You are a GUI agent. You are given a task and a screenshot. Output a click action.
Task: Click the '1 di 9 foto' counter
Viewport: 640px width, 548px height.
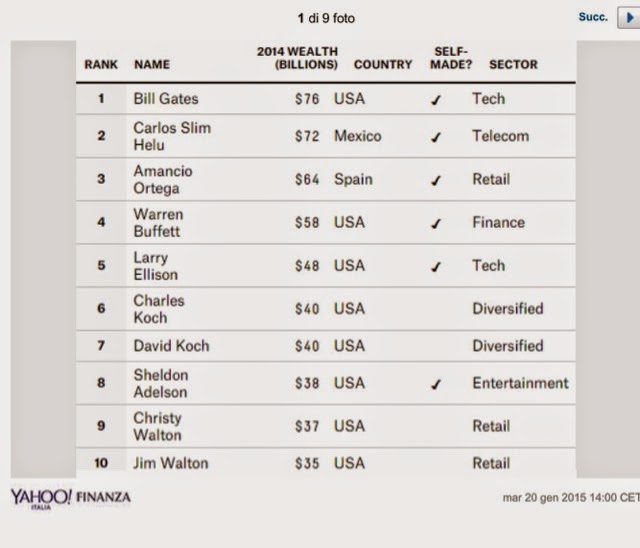(326, 18)
